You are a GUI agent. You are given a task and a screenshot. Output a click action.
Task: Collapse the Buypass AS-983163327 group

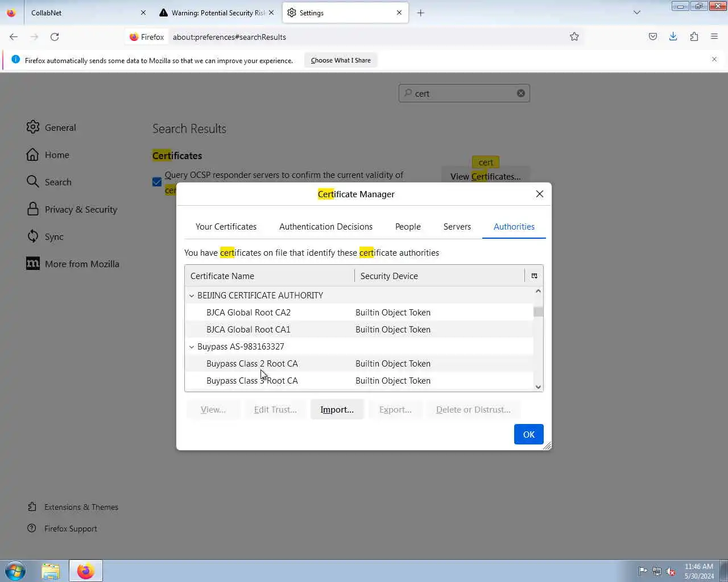(192, 347)
